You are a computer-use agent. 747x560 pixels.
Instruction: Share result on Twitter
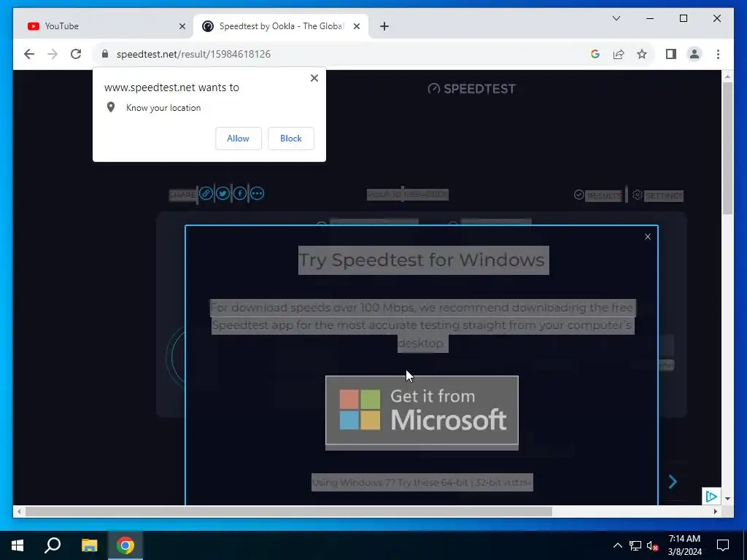click(x=222, y=194)
